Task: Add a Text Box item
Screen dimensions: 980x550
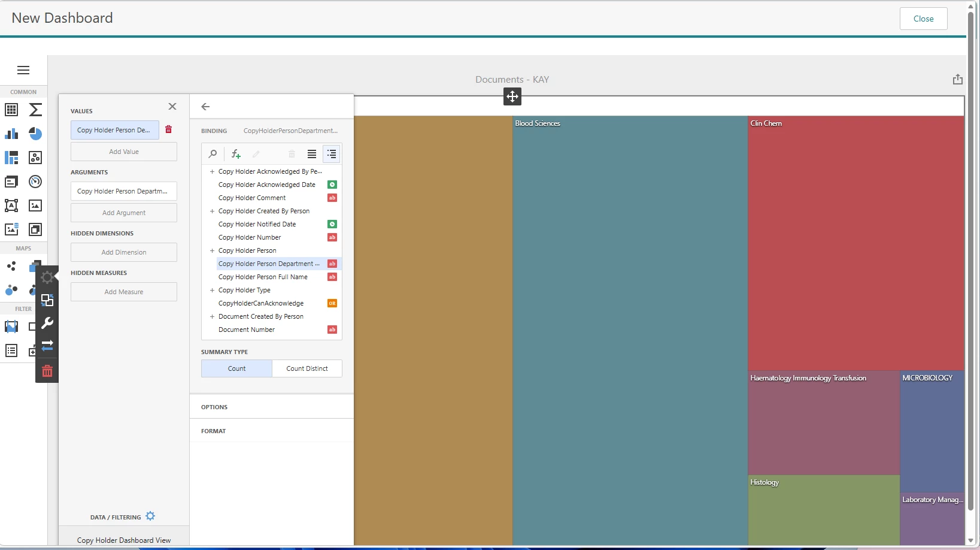Action: pyautogui.click(x=11, y=206)
